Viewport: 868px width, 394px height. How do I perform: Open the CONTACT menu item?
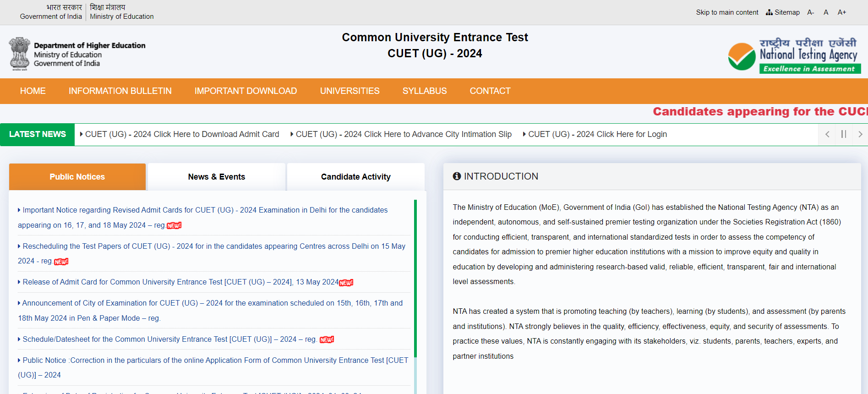pos(490,91)
